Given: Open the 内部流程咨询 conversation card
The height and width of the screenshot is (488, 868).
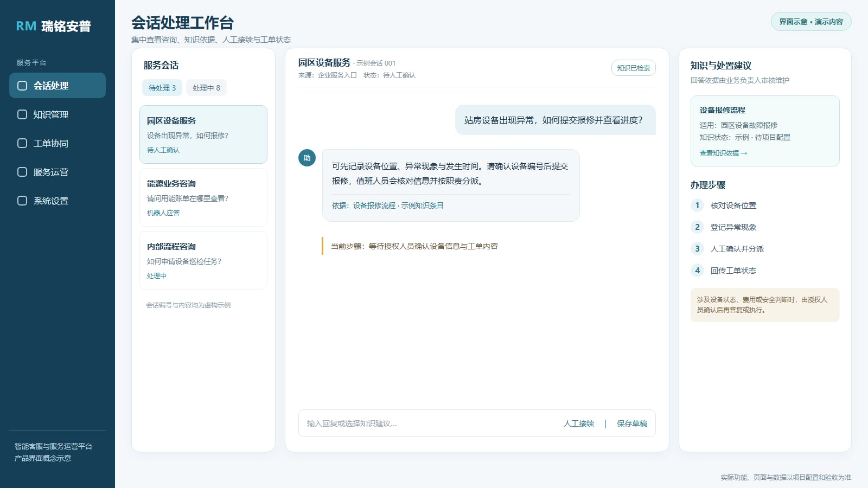Looking at the screenshot, I should point(203,260).
